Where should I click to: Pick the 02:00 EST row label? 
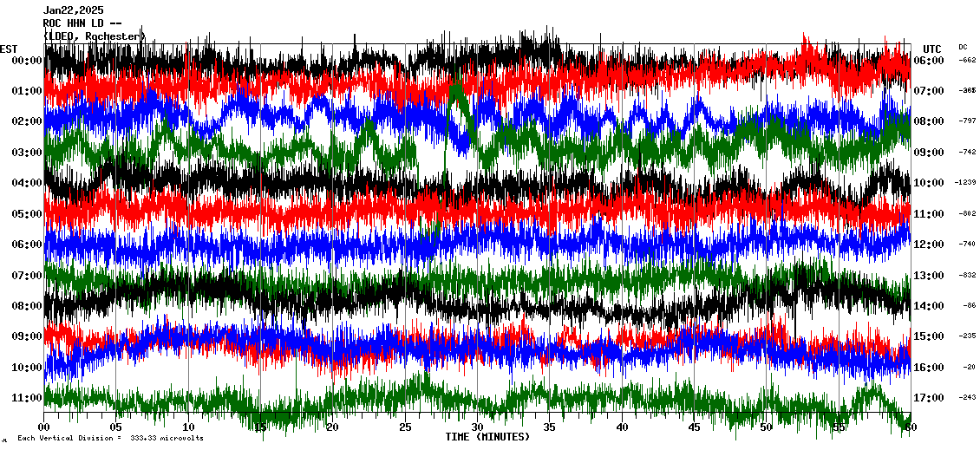click(26, 121)
